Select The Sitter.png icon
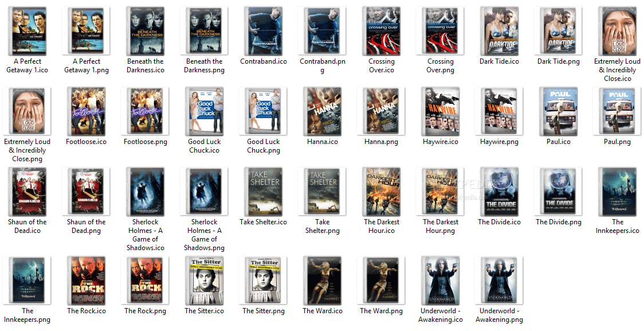The height and width of the screenshot is (331, 644). point(263,281)
